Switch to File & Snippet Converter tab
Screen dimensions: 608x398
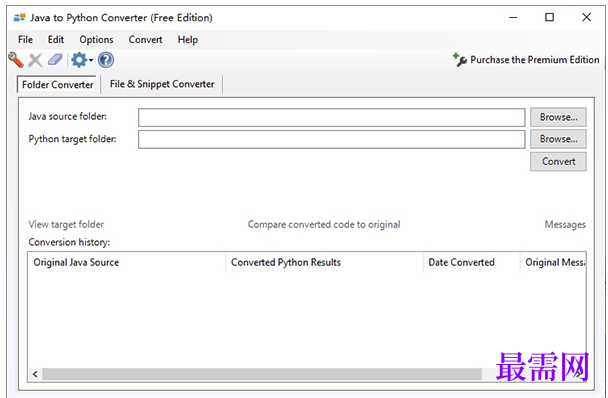[x=162, y=84]
